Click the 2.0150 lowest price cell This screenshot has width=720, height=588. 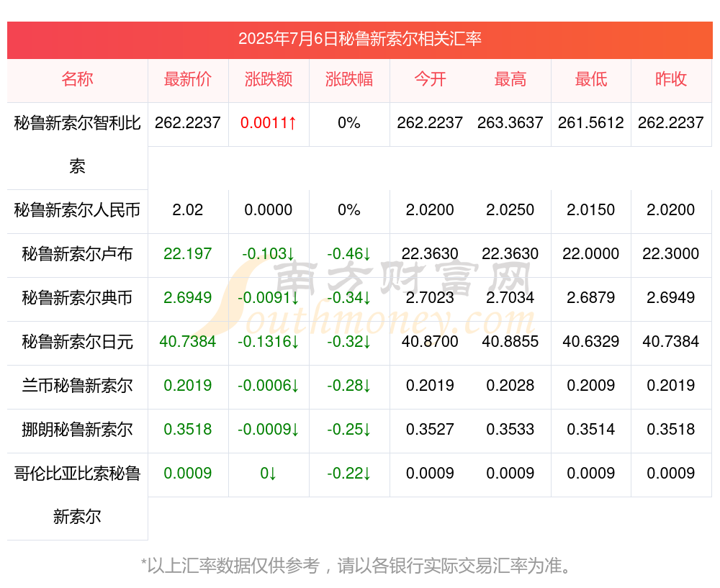[x=591, y=209]
